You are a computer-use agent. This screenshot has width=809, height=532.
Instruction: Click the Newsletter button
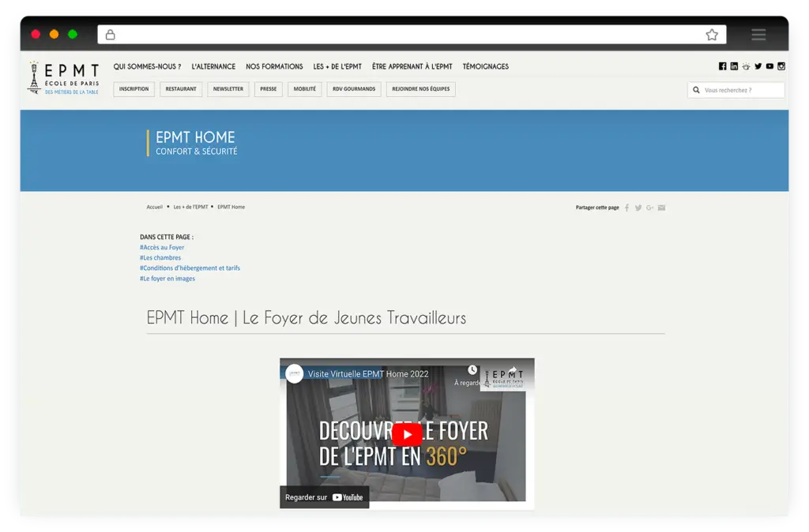point(228,89)
